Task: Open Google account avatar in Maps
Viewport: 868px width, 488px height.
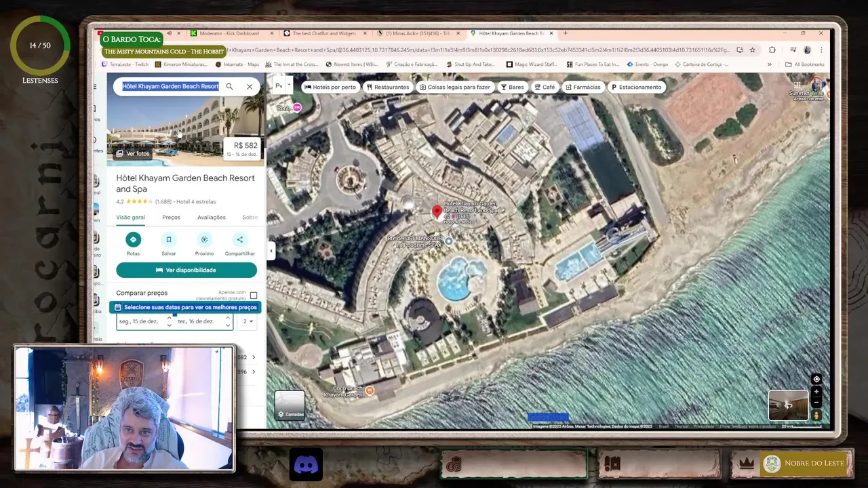Action: [816, 87]
